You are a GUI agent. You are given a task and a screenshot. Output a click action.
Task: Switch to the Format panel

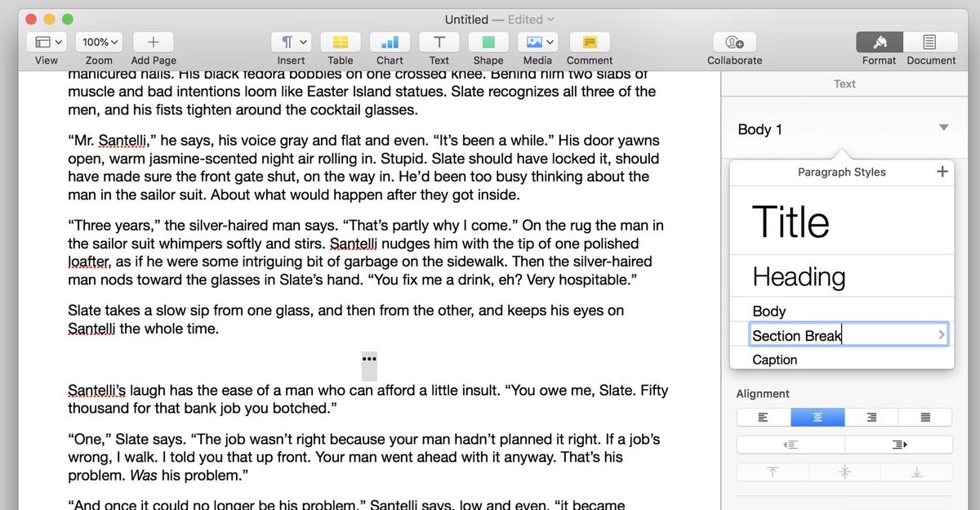879,42
